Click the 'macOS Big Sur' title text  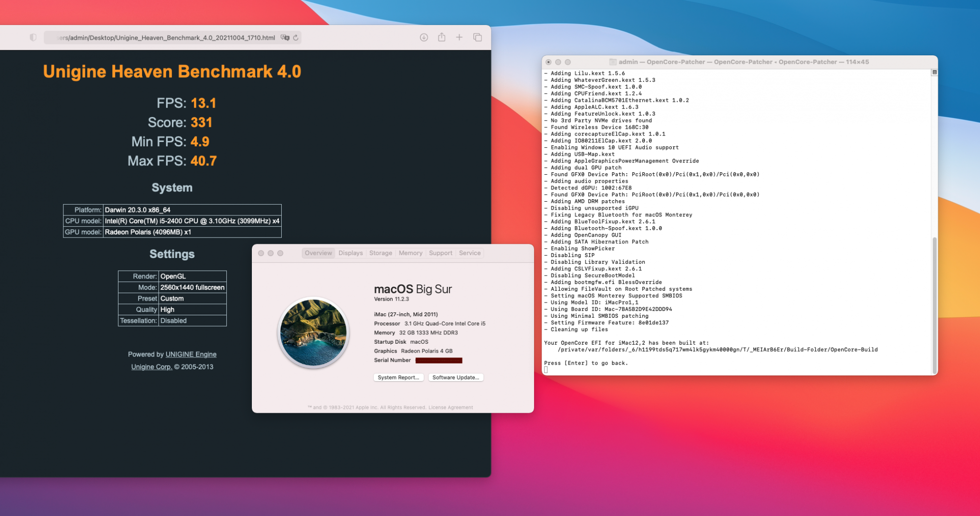click(x=413, y=289)
